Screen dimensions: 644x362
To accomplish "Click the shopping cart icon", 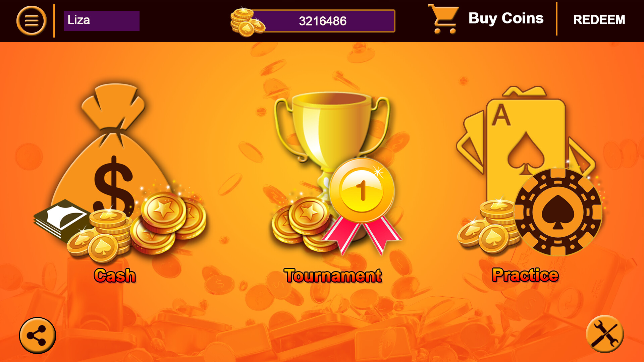I will 443,19.
